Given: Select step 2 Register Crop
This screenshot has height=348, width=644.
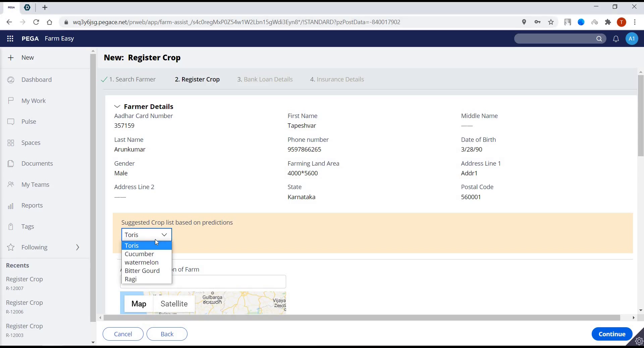Looking at the screenshot, I should (197, 79).
